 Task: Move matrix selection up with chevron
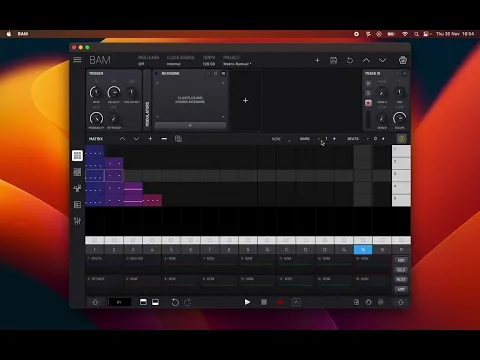pos(122,139)
